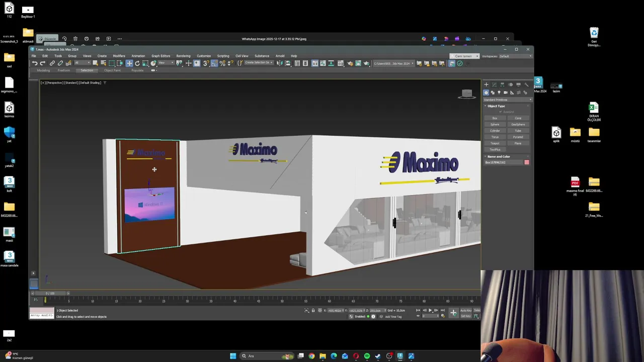The image size is (644, 362).
Task: Activate the Select and Link tool
Action: pyautogui.click(x=52, y=63)
